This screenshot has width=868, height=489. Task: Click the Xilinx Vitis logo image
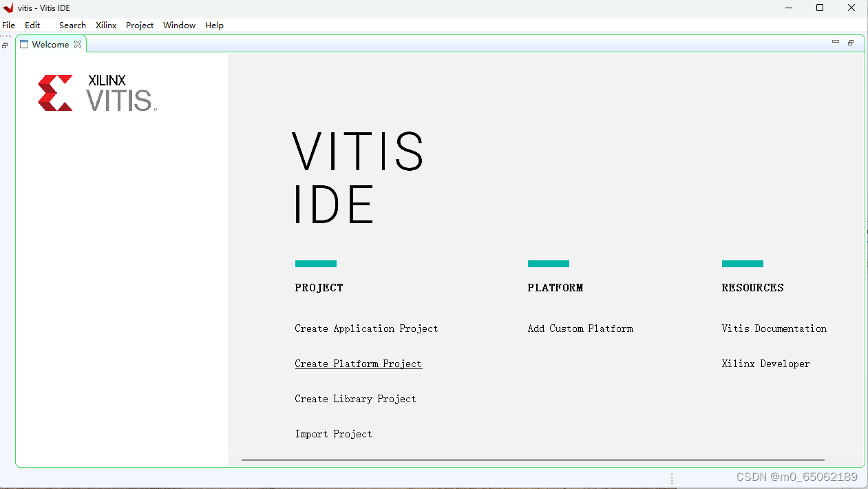(96, 92)
